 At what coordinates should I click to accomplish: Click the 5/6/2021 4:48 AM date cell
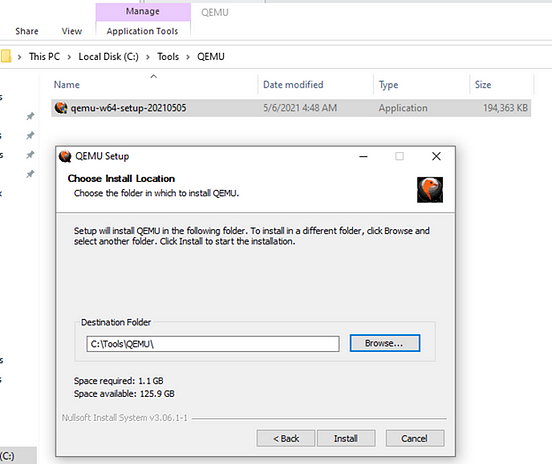(300, 108)
